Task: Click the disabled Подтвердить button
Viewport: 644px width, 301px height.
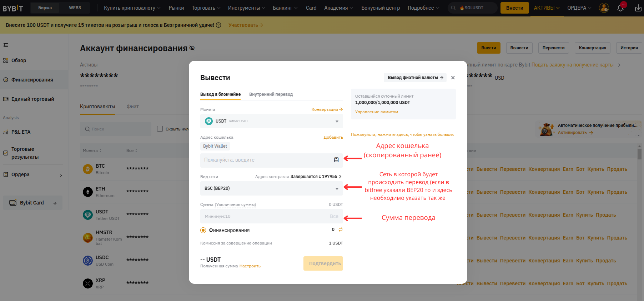Action: click(x=323, y=263)
